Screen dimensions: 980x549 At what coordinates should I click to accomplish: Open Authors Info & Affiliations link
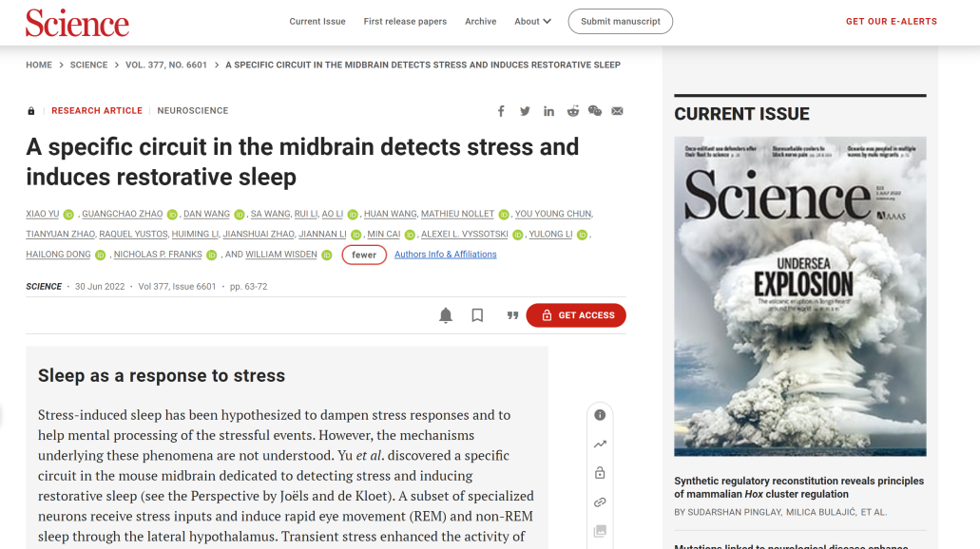tap(445, 255)
